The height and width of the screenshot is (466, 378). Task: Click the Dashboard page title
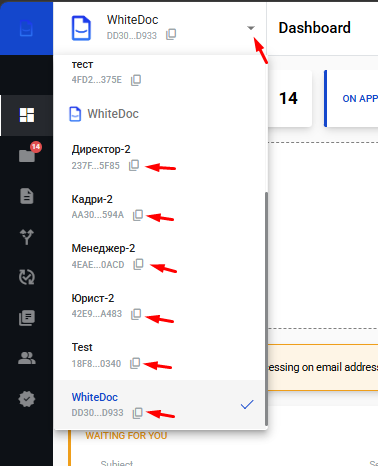coord(315,28)
